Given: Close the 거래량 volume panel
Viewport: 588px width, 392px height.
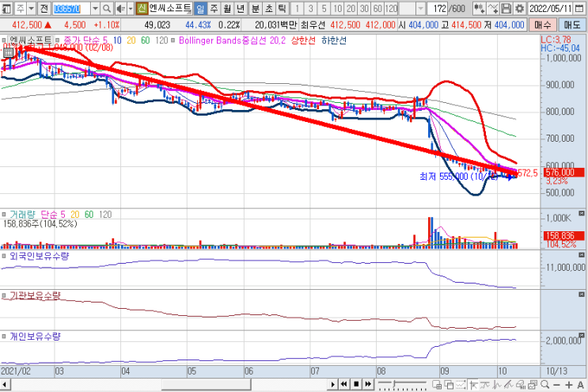Looking at the screenshot, I should click(582, 213).
